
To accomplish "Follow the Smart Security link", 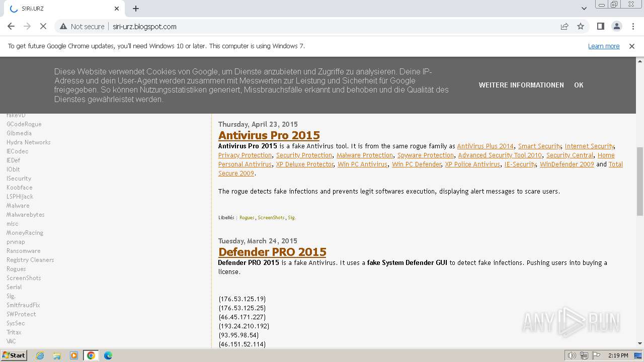I will tap(539, 146).
